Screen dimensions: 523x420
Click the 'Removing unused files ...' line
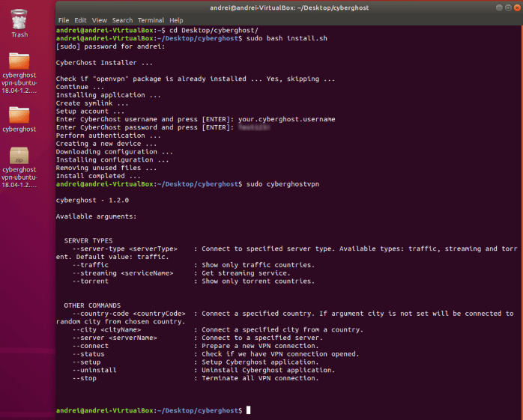[106, 168]
